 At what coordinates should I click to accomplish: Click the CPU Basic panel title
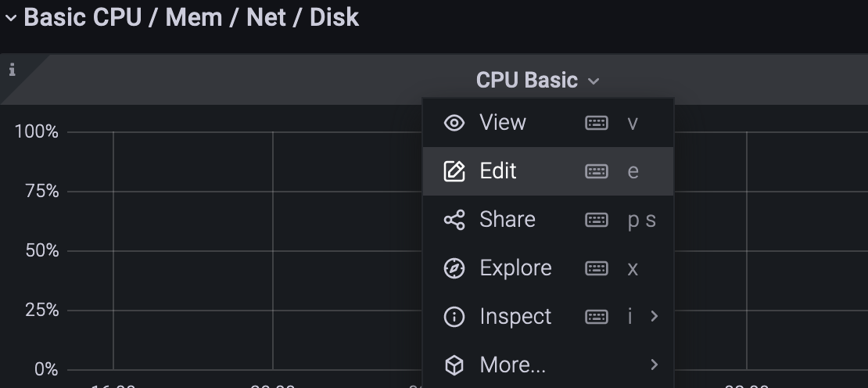click(x=527, y=81)
